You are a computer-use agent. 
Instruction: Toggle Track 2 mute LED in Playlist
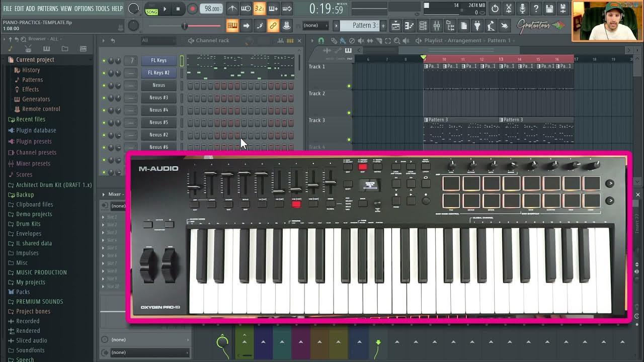349,113
